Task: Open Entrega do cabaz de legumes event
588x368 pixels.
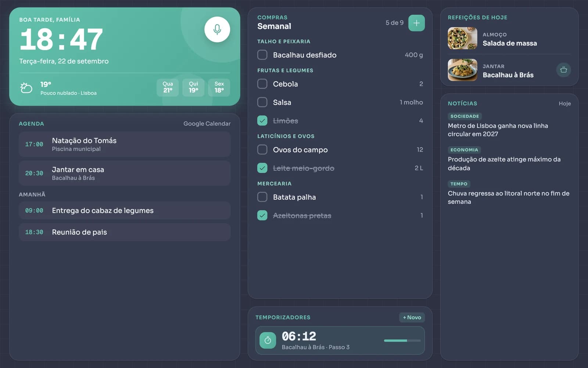Action: tap(125, 210)
